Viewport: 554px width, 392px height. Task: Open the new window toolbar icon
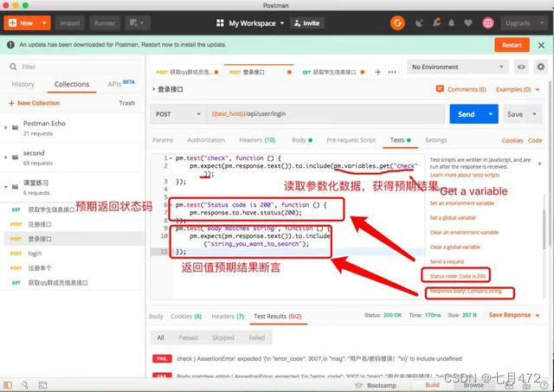point(137,23)
